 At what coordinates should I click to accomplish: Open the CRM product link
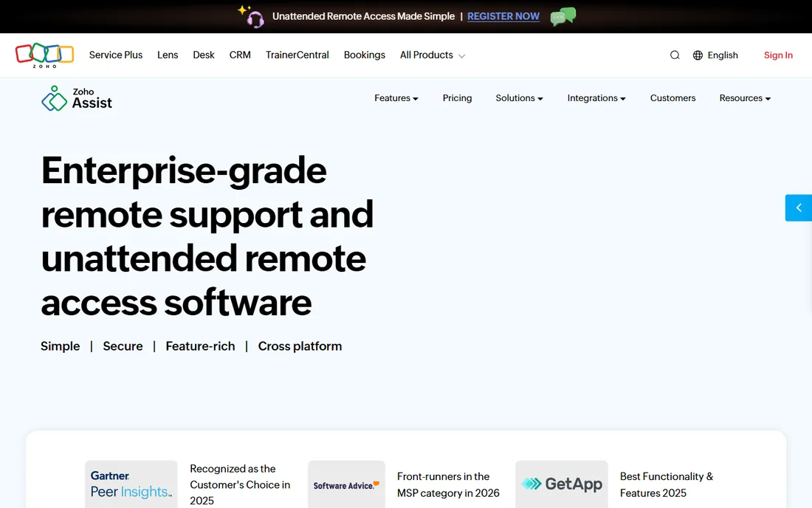(240, 55)
